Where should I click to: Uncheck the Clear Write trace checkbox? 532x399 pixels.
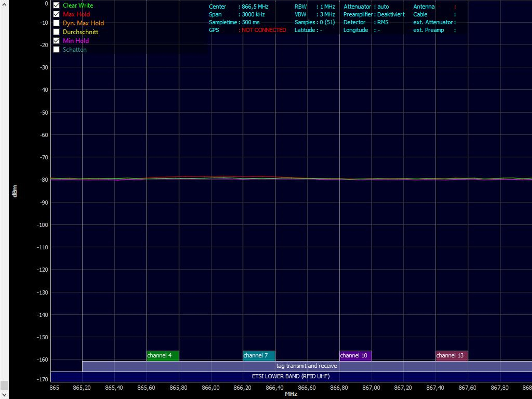click(56, 5)
